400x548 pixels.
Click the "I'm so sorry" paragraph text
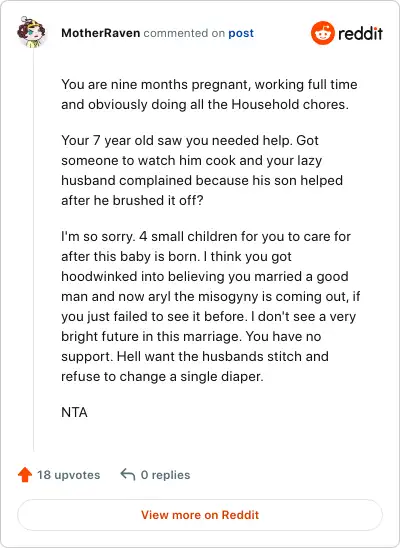coord(211,307)
